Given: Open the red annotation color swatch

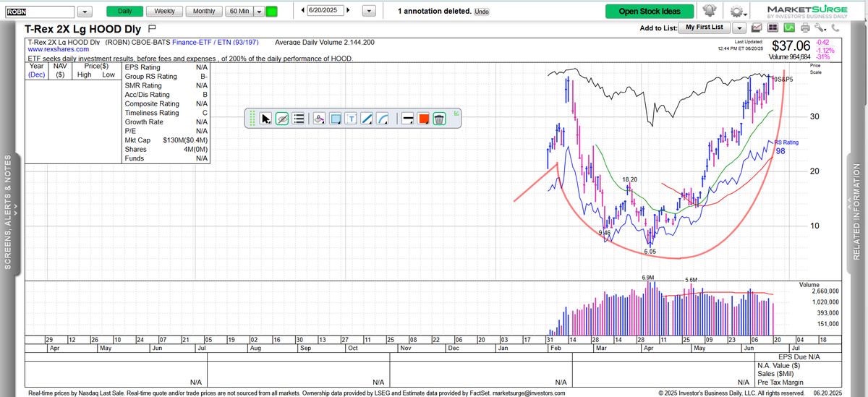Looking at the screenshot, I should pyautogui.click(x=423, y=119).
